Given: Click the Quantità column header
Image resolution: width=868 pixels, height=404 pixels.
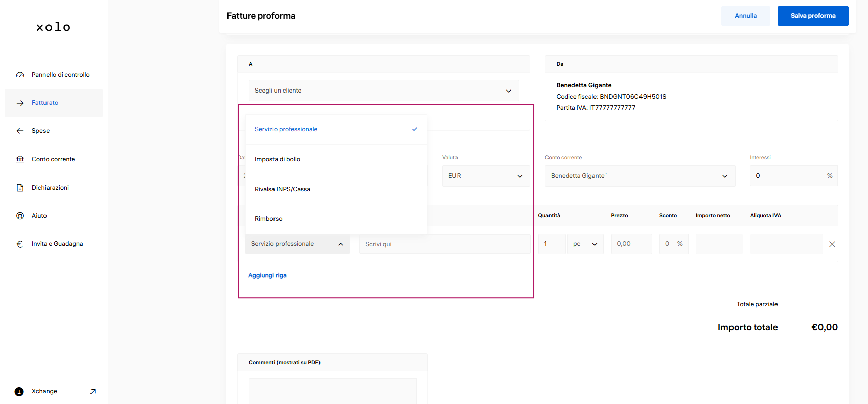Looking at the screenshot, I should point(549,216).
